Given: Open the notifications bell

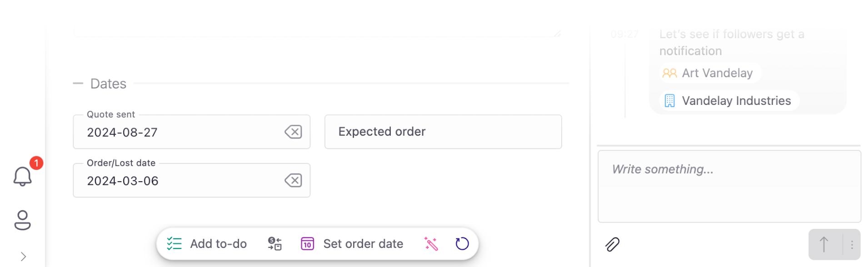Looking at the screenshot, I should point(22,176).
